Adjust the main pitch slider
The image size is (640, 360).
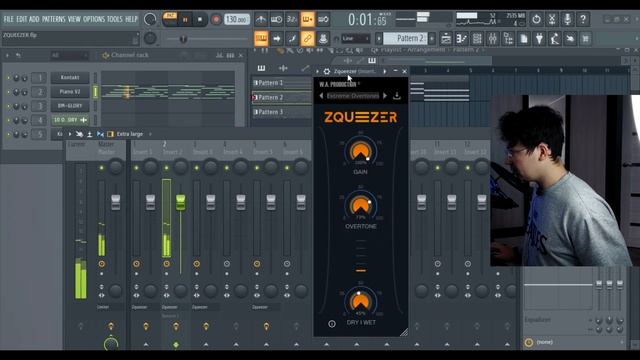click(x=206, y=39)
